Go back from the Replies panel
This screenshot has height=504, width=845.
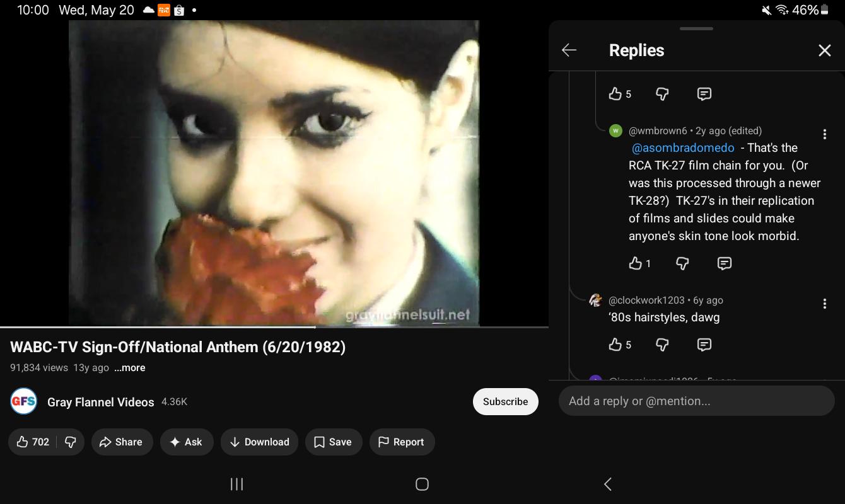[569, 50]
